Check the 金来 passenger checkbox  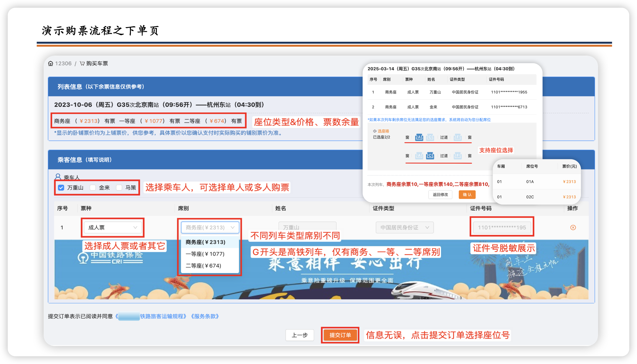pyautogui.click(x=93, y=188)
